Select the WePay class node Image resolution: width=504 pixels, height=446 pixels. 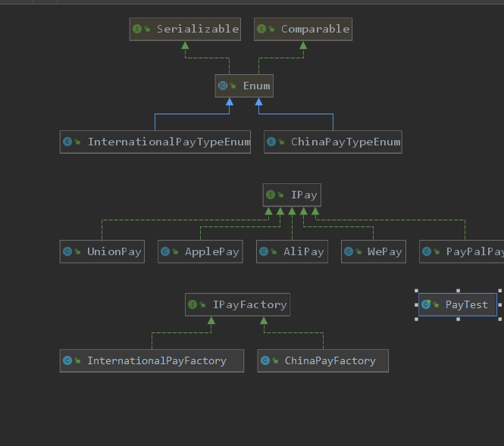[x=373, y=251]
